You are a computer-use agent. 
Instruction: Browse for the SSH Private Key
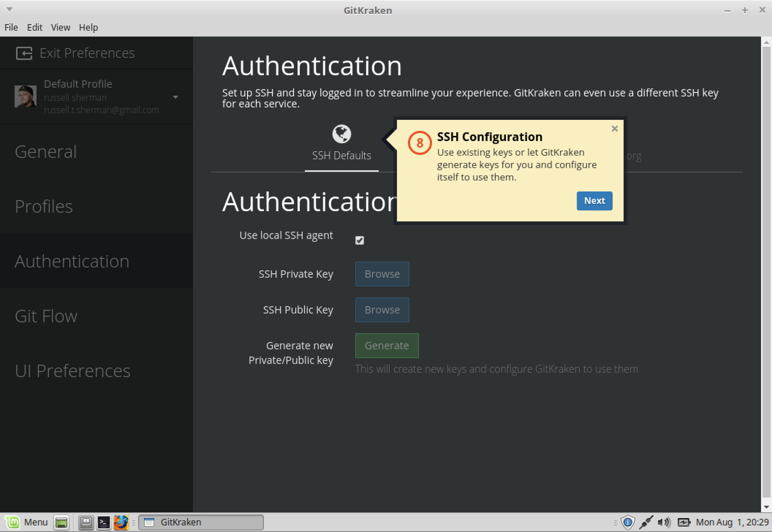pyautogui.click(x=382, y=274)
